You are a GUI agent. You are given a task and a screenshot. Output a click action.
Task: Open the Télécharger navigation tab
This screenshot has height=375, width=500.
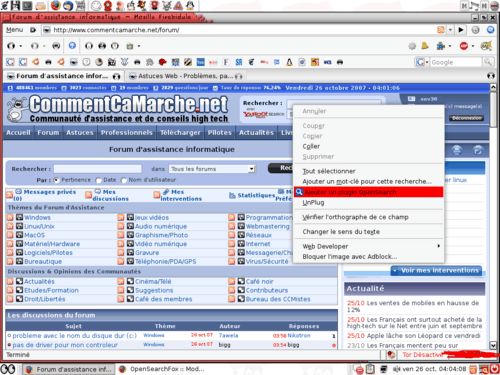tap(180, 133)
